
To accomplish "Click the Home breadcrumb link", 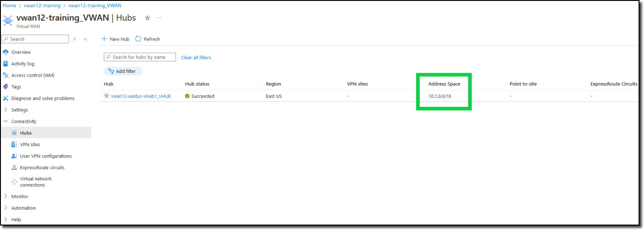I will pyautogui.click(x=9, y=5).
